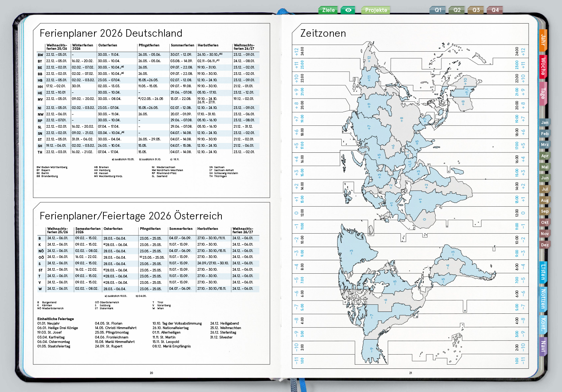The width and height of the screenshot is (562, 392).
Task: Select the Notizen side tab
Action: coord(543,299)
